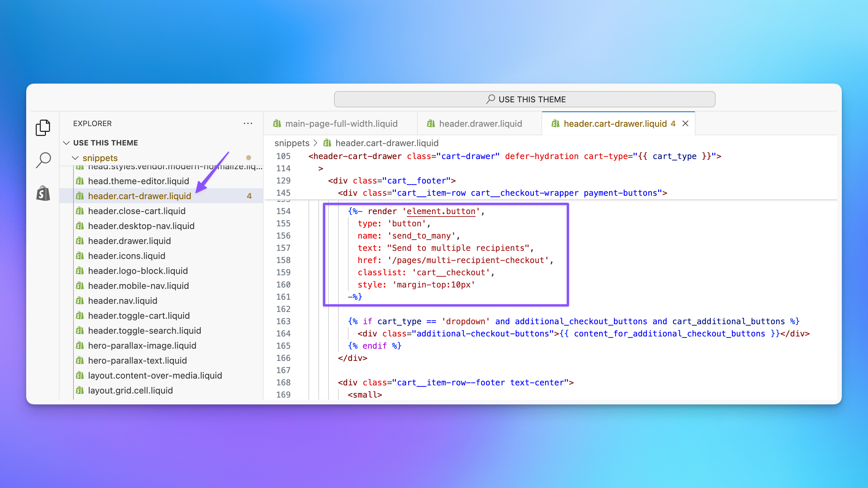Open header.logo-block.liquid file
This screenshot has height=488, width=868.
[x=138, y=271]
